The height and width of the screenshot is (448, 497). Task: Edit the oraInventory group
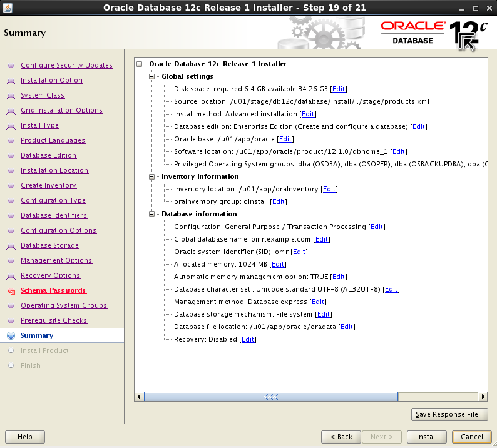tap(279, 201)
